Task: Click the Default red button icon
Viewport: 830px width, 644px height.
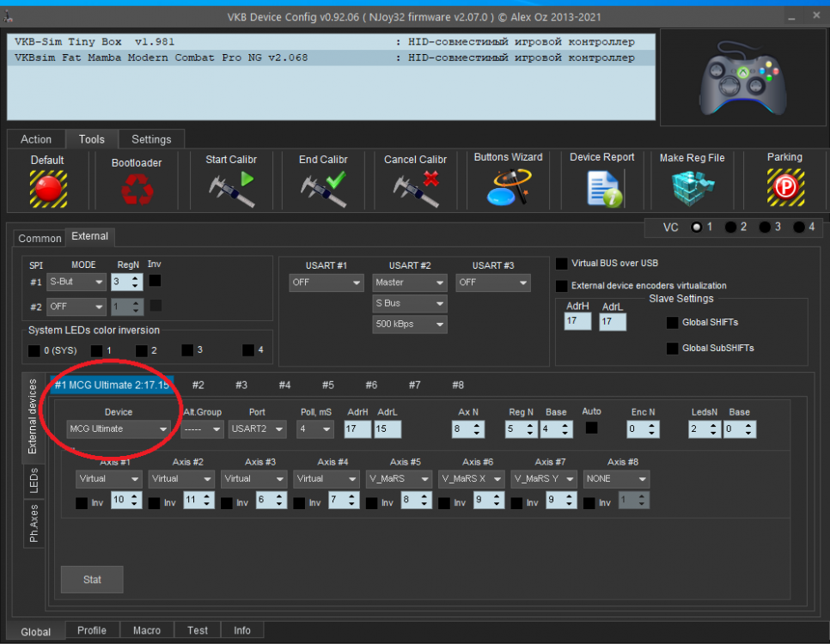Action: point(47,188)
